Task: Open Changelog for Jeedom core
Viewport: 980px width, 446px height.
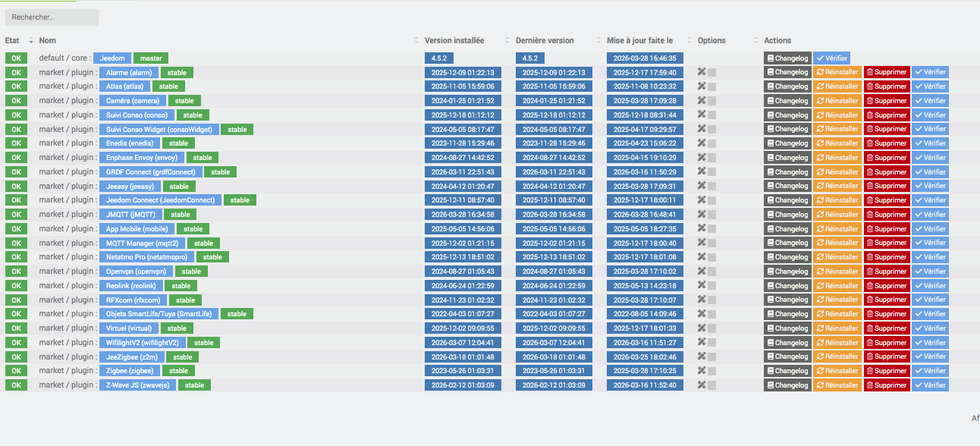Action: [x=787, y=58]
